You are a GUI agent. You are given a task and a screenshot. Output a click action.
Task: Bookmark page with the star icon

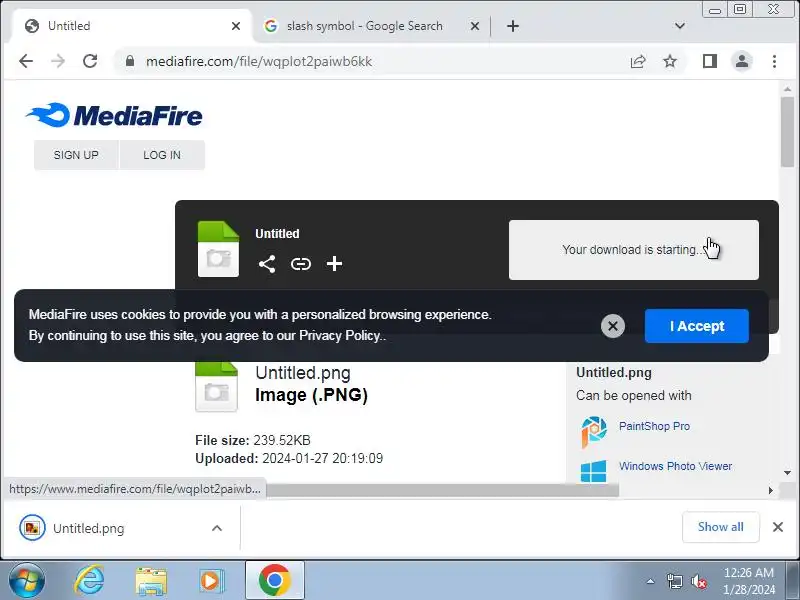(x=670, y=62)
